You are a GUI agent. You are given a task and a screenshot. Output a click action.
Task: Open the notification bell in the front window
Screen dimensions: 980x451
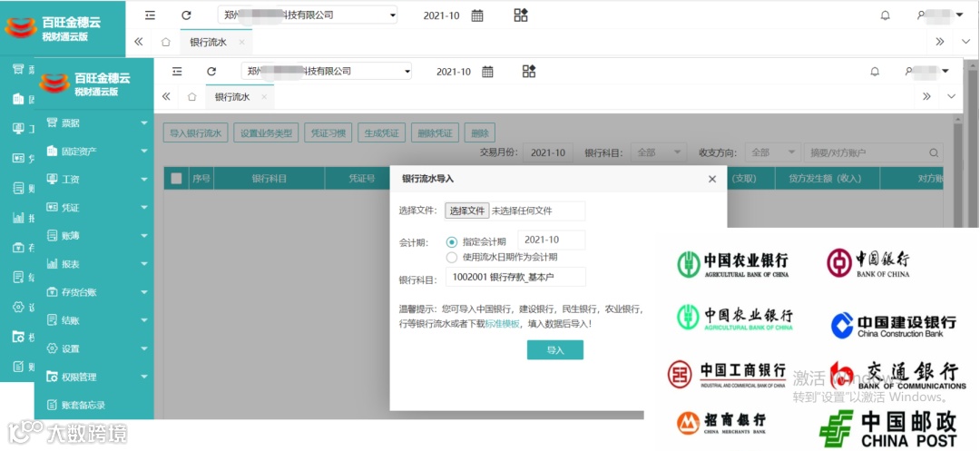(875, 72)
